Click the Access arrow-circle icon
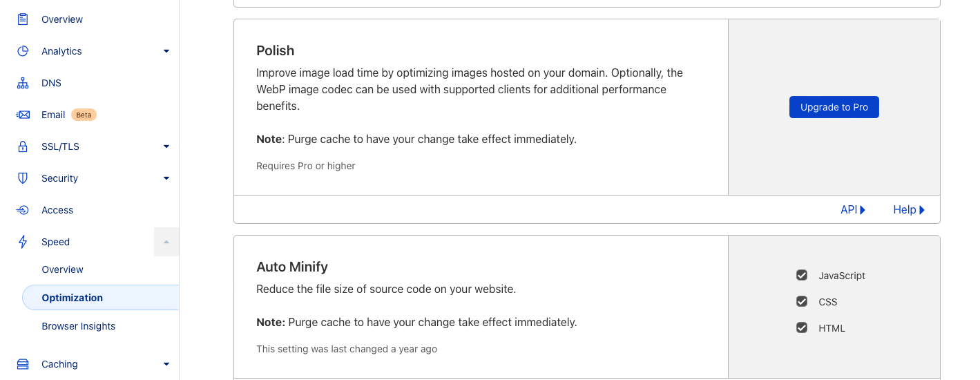The height and width of the screenshot is (380, 980). tap(23, 210)
